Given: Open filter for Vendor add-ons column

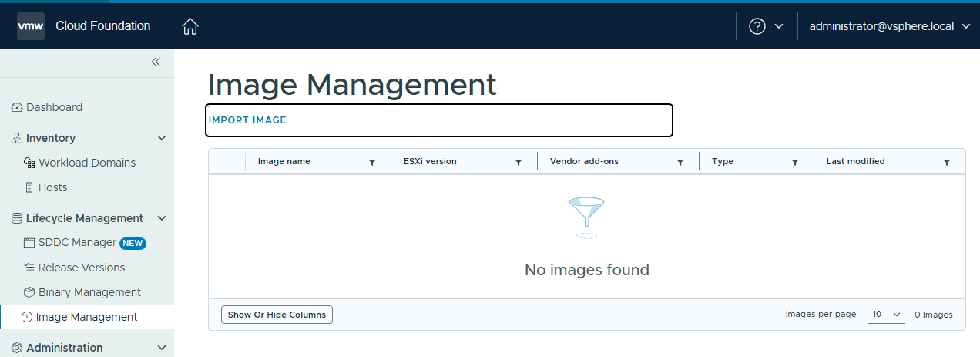Looking at the screenshot, I should tap(680, 162).
